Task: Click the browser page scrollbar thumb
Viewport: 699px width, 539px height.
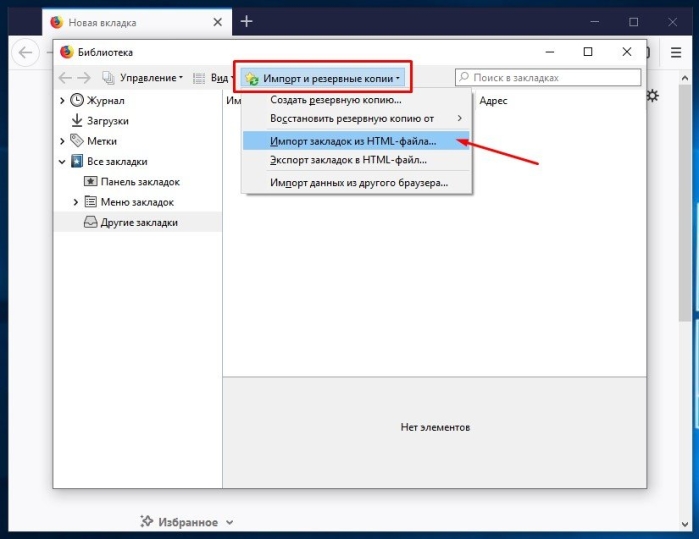Action: (x=685, y=202)
